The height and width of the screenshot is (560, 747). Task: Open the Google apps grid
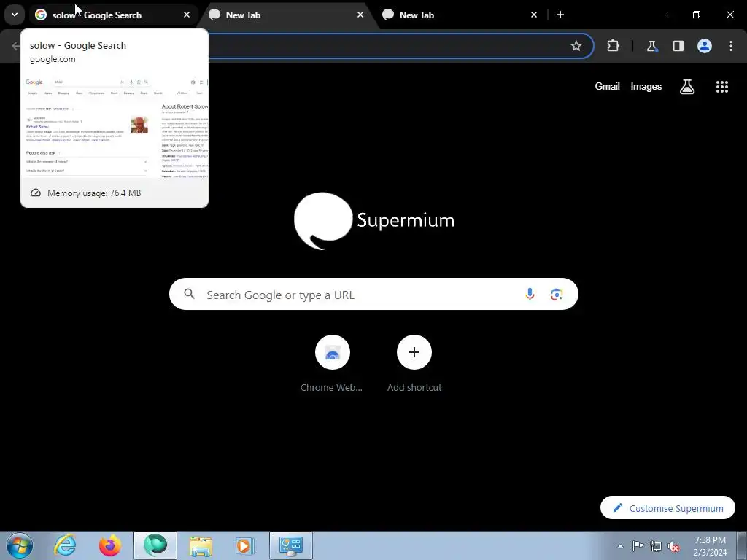pos(722,87)
